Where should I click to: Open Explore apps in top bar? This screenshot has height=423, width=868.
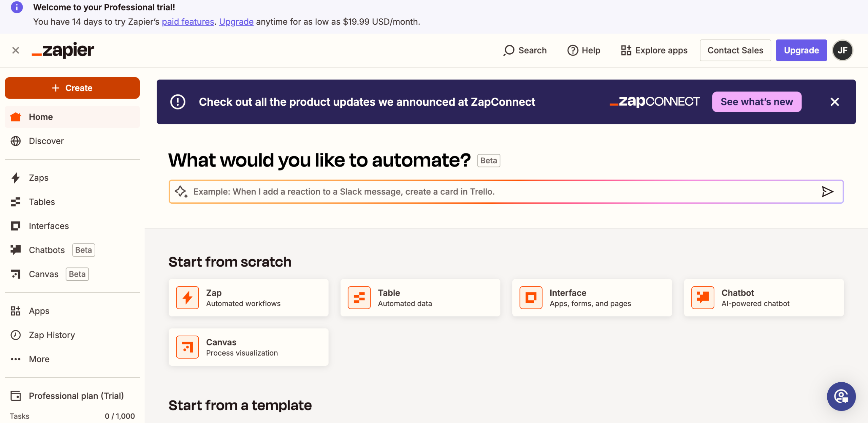pos(654,50)
